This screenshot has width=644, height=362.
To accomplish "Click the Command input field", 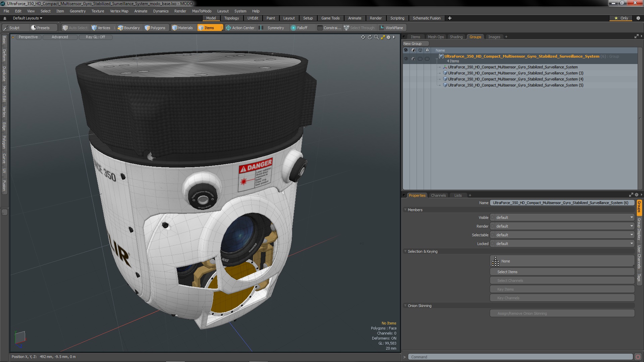I will point(520,357).
